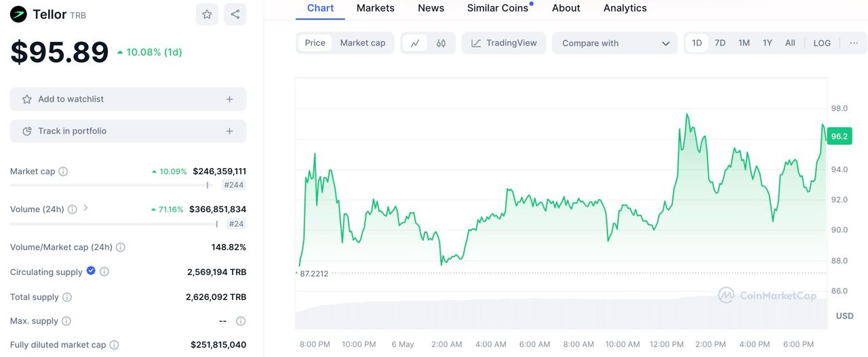Click the 87.2212 opening price marker

point(313,274)
